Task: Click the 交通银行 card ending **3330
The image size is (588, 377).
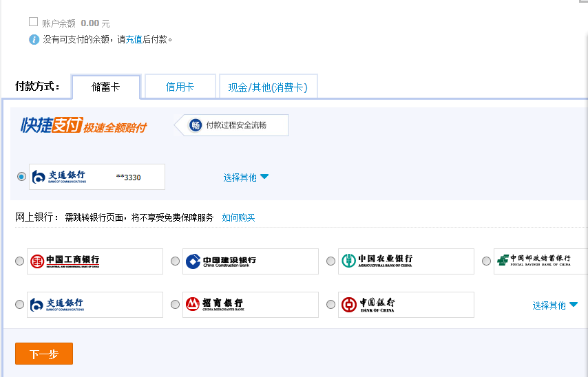Action: tap(97, 177)
